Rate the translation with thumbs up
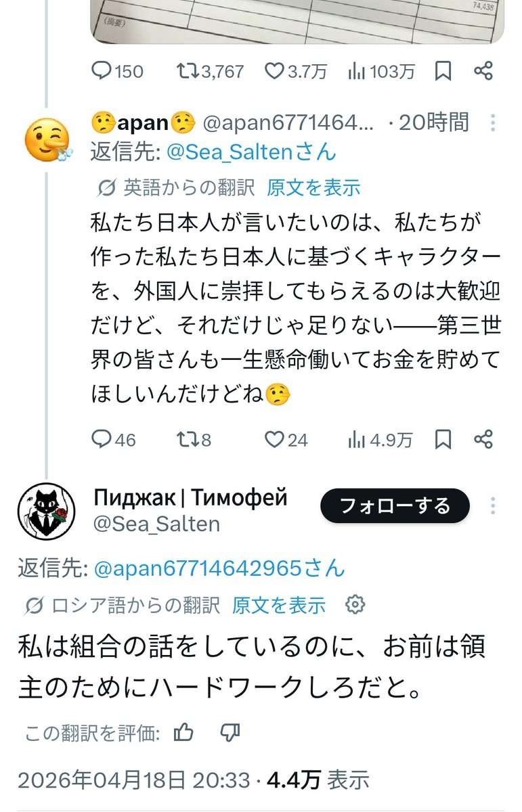The height and width of the screenshot is (812, 522). coord(184,732)
